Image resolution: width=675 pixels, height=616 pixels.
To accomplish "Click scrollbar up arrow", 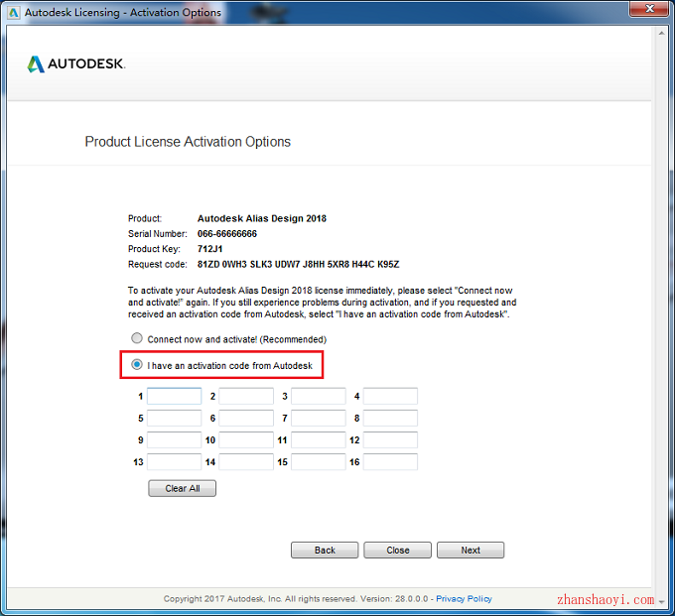I will tap(662, 33).
